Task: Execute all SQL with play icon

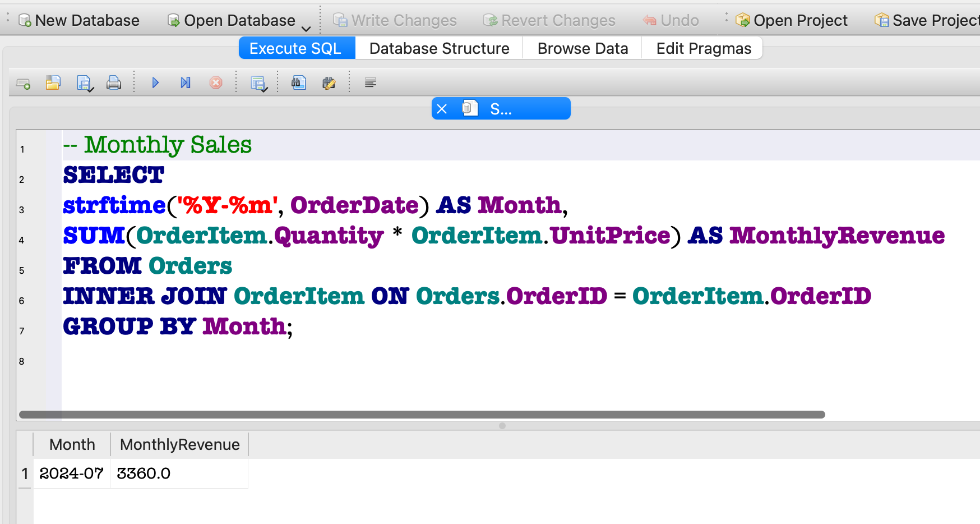Action: [x=155, y=83]
